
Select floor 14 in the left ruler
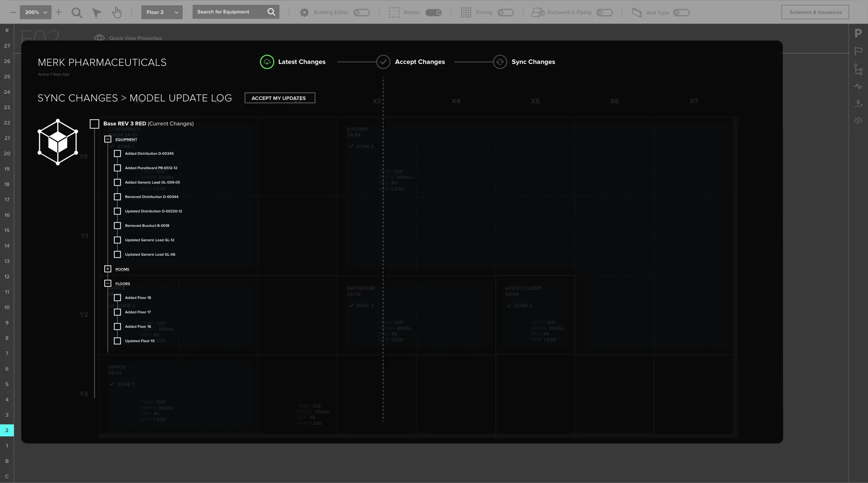(x=7, y=246)
